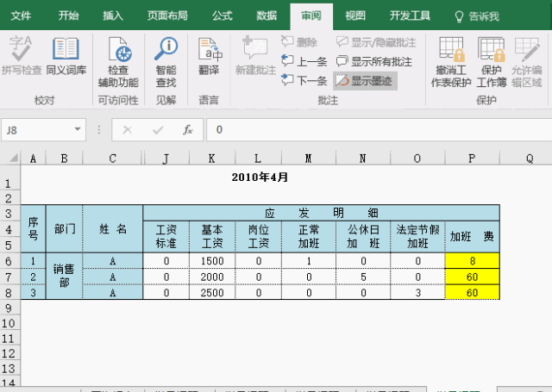Click the yellow cell in row 8
This screenshot has height=392, width=552.
tap(472, 293)
